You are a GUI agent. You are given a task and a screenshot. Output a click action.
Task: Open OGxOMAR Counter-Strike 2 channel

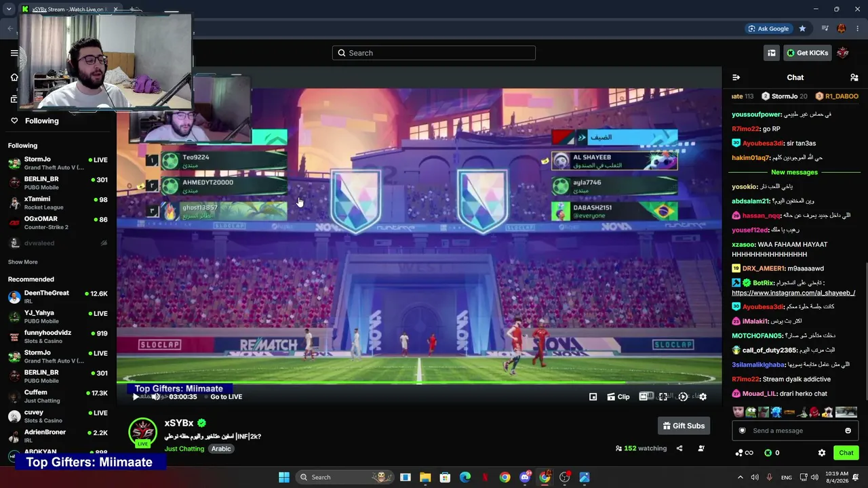click(58, 223)
